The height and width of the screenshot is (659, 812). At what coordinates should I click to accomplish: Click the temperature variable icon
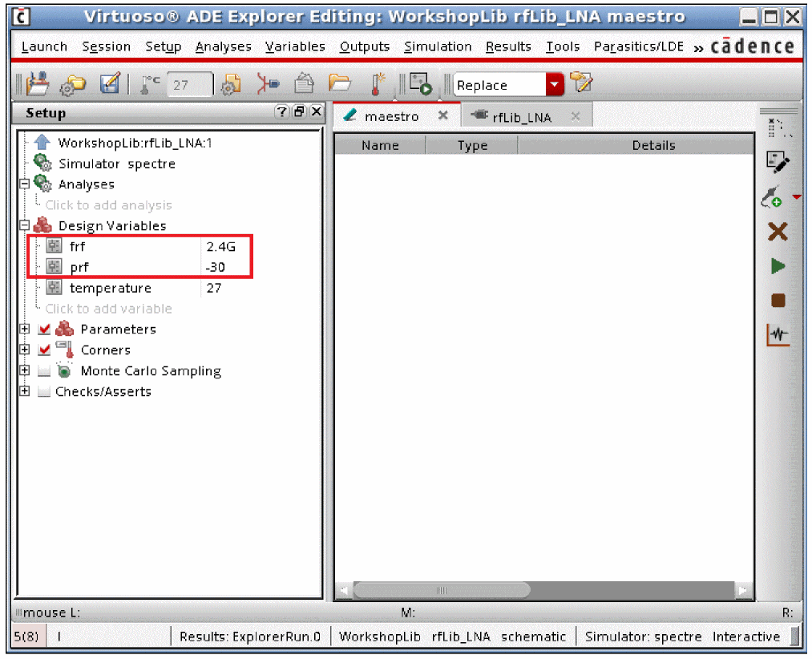tap(54, 287)
